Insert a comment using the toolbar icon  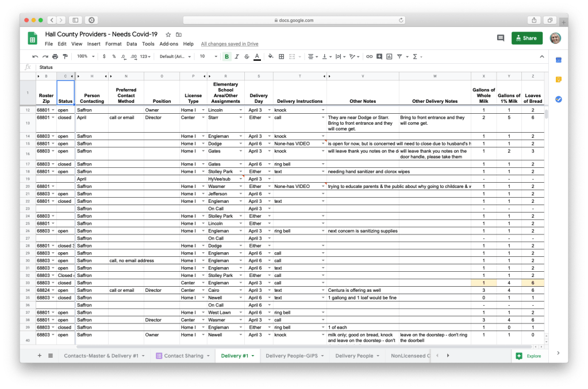click(x=381, y=56)
